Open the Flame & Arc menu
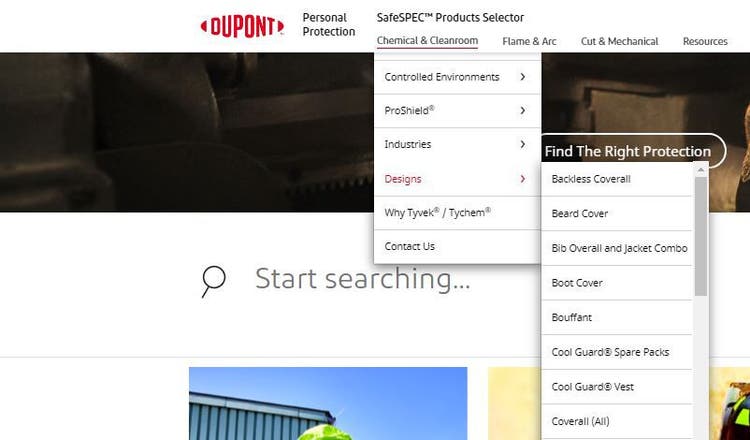Image resolution: width=750 pixels, height=440 pixels. 529,42
